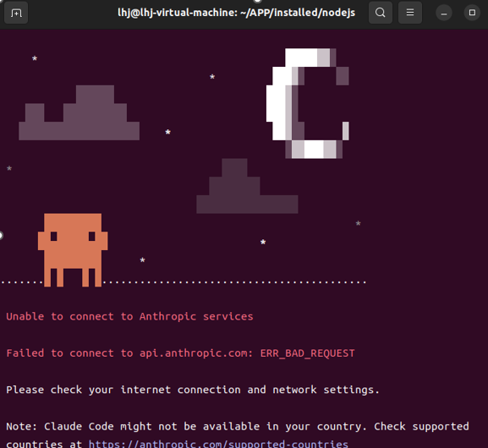Click the 'Note: Claude Code might not' line

pyautogui.click(x=238, y=427)
